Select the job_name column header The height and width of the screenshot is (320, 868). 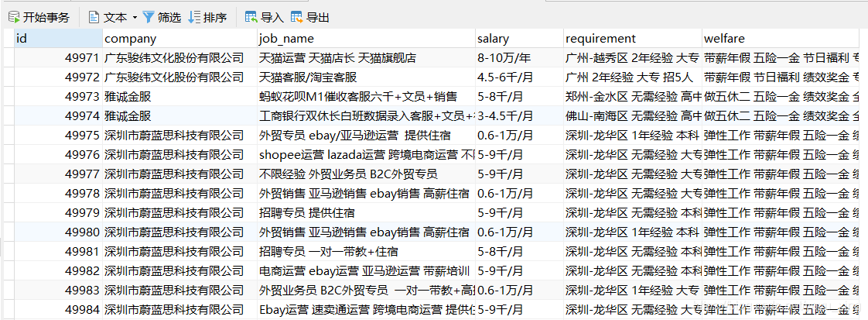point(367,39)
